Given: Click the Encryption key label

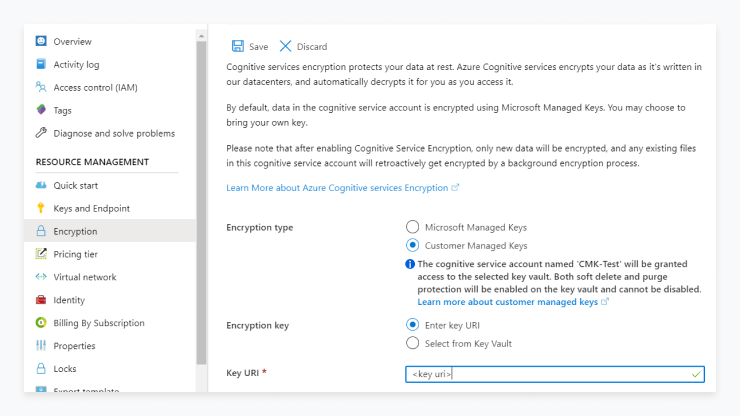Looking at the screenshot, I should tap(257, 325).
